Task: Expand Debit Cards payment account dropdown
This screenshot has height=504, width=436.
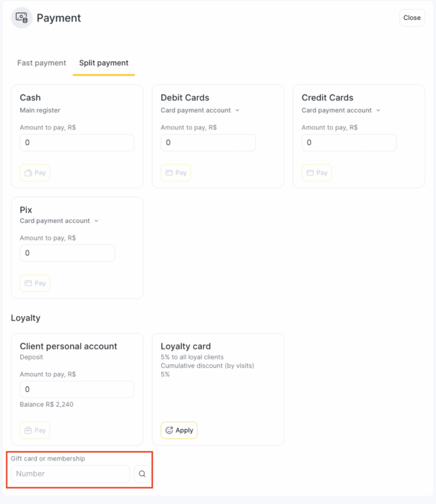Action: coord(200,110)
